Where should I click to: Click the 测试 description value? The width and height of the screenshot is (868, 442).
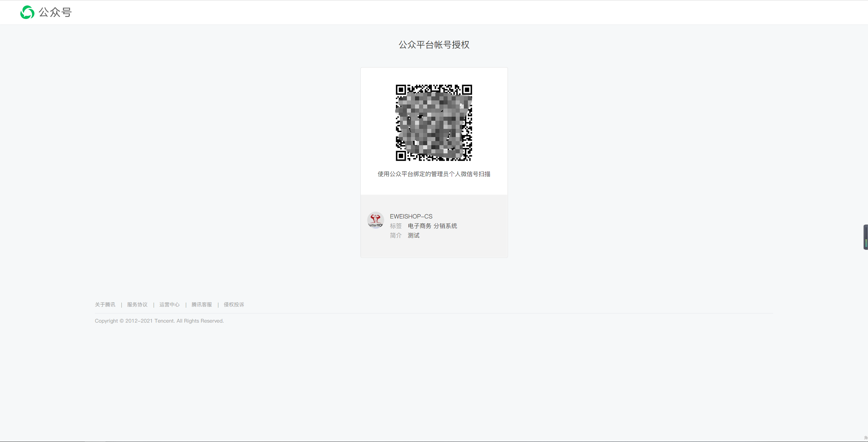point(414,235)
